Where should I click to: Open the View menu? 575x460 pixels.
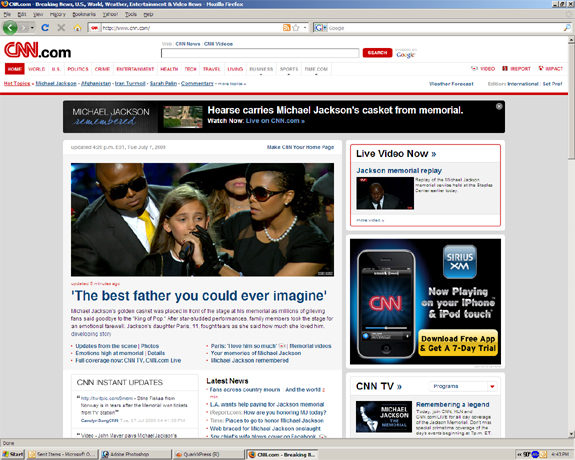pyautogui.click(x=38, y=14)
